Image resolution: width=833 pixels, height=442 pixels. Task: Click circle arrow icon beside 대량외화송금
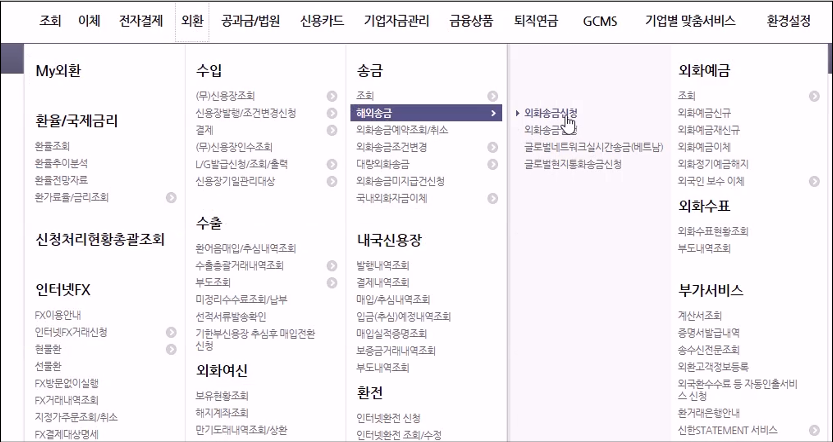(x=493, y=164)
